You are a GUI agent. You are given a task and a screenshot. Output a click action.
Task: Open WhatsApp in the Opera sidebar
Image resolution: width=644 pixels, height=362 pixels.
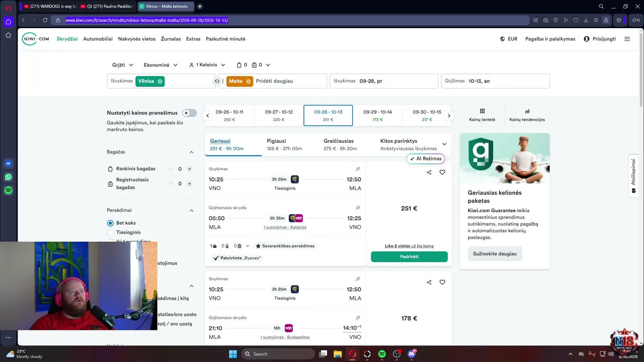(8, 177)
